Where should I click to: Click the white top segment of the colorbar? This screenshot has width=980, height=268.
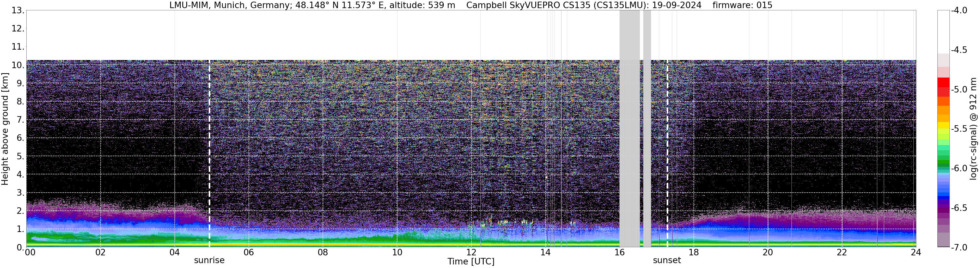[944, 32]
